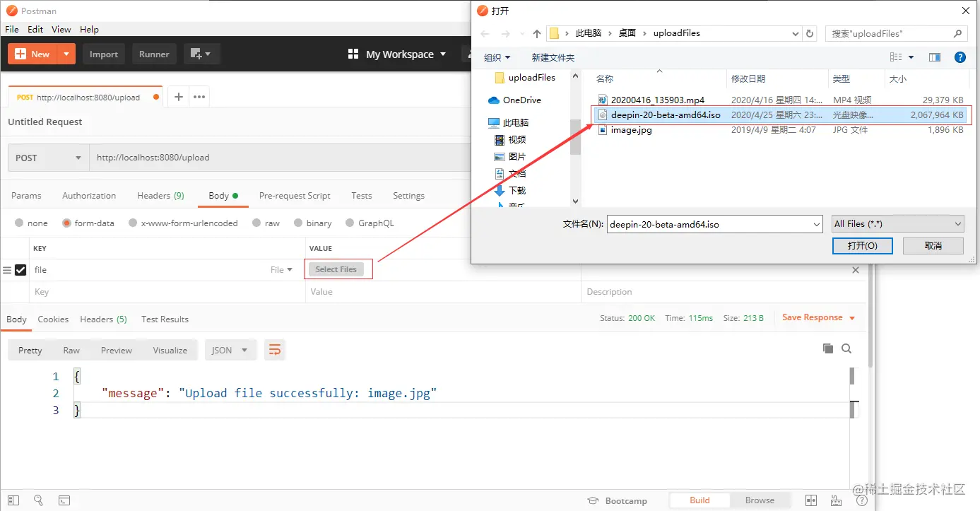980x511 pixels.
Task: Switch to the Build mode toggle
Action: point(699,500)
